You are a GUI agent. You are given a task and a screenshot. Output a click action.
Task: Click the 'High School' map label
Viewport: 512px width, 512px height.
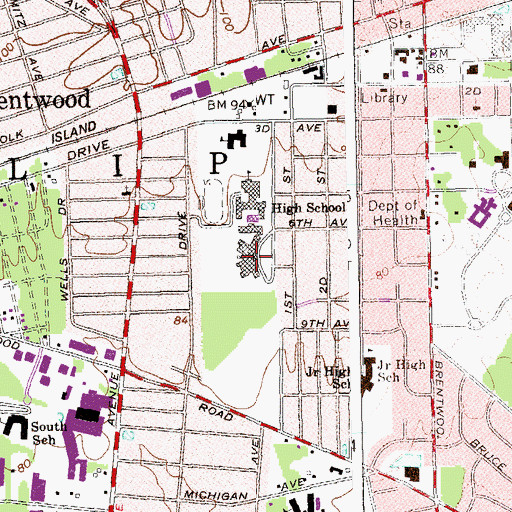click(308, 208)
